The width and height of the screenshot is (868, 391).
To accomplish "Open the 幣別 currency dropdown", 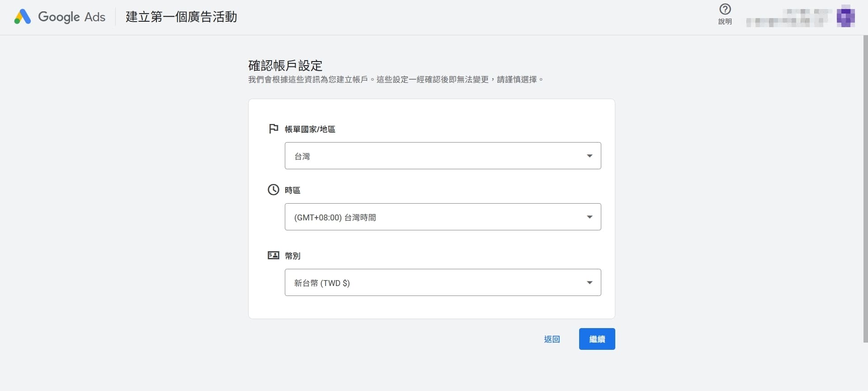I will click(443, 282).
